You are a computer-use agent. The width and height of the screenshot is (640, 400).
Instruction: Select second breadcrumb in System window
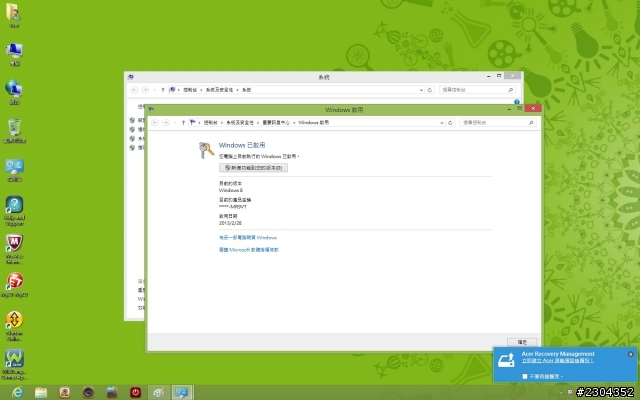click(x=220, y=90)
